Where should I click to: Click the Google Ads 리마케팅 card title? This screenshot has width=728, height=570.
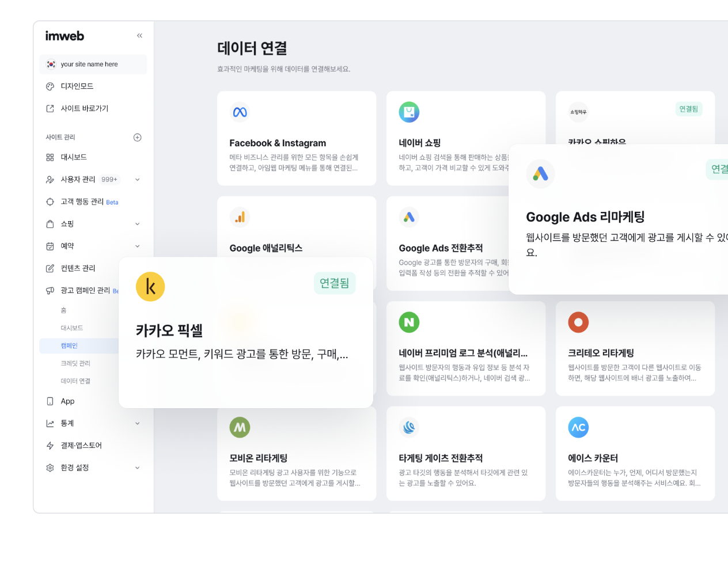(x=585, y=217)
